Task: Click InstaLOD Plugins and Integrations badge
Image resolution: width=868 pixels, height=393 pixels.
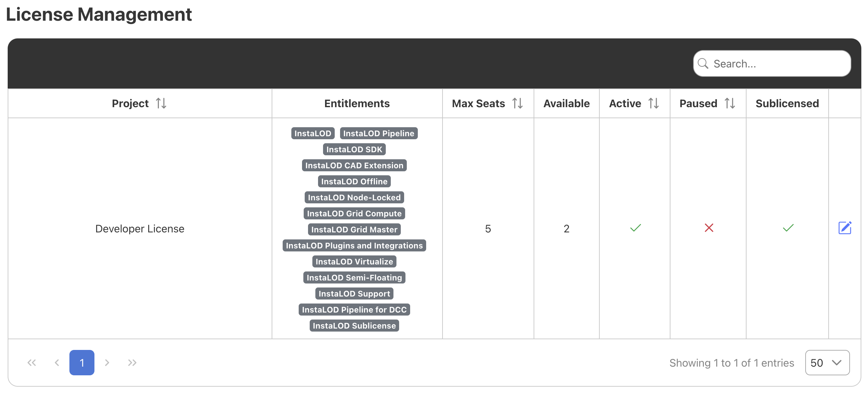Action: (x=354, y=245)
